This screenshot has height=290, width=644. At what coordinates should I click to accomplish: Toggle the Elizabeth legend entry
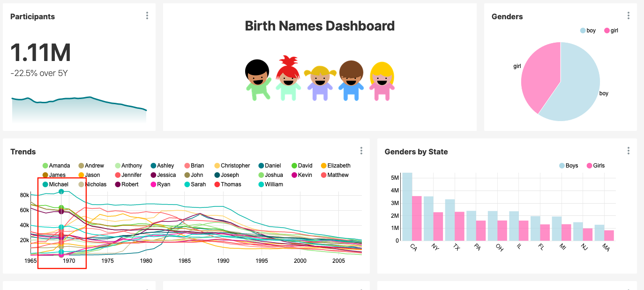336,166
